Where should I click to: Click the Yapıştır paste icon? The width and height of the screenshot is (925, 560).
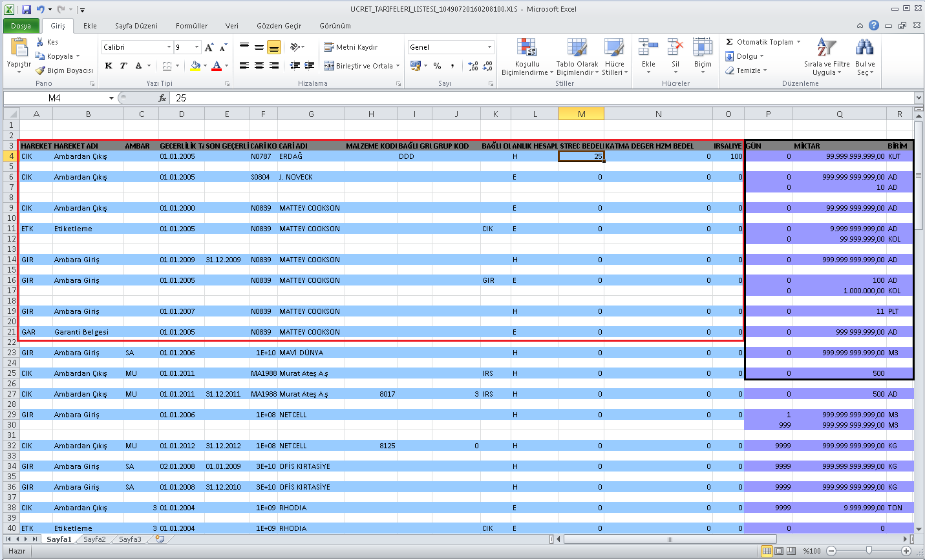[19, 48]
